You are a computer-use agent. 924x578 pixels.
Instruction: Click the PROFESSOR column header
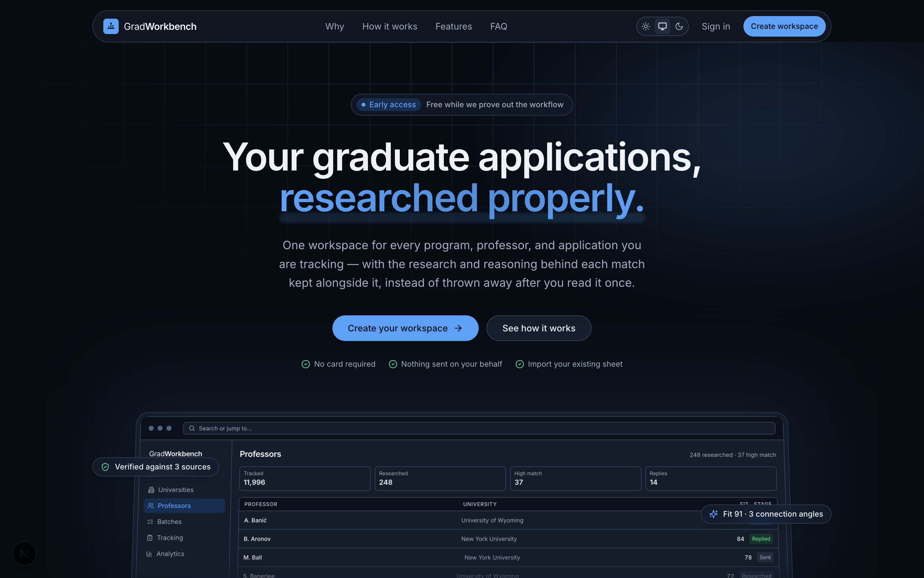261,504
